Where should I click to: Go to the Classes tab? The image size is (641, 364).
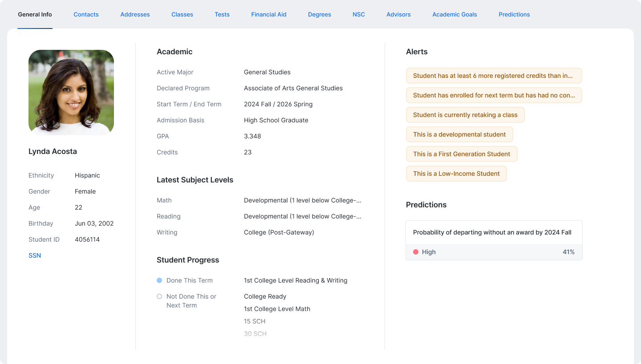(x=182, y=14)
